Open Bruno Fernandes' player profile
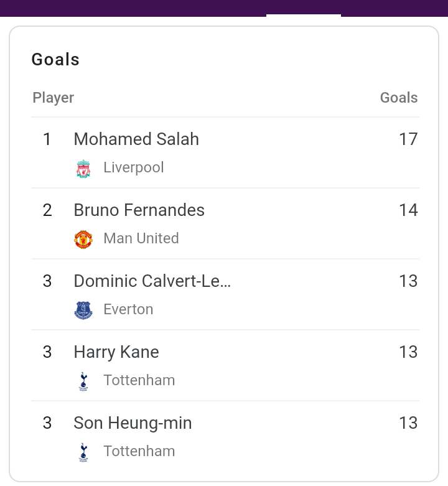The width and height of the screenshot is (448, 486). 139,210
